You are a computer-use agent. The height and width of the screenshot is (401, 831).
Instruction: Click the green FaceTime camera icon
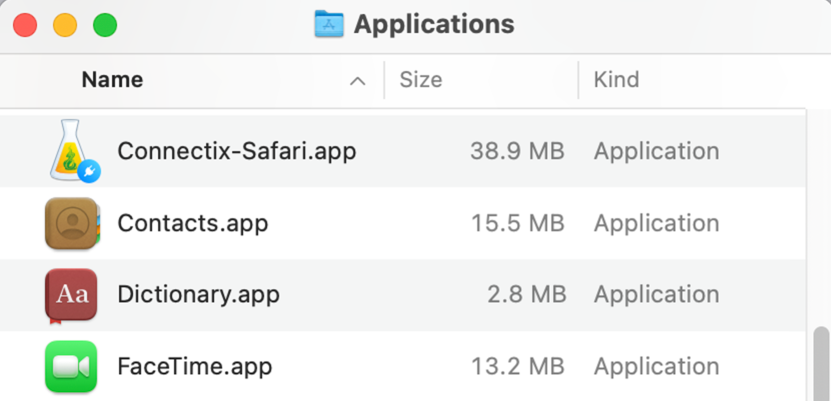coord(71,367)
